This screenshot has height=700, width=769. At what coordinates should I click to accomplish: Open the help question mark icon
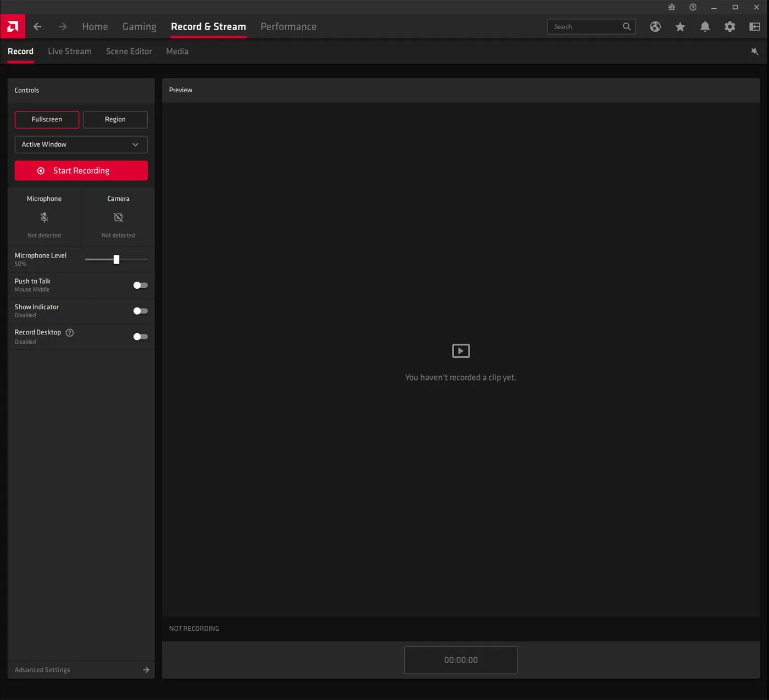pos(693,7)
